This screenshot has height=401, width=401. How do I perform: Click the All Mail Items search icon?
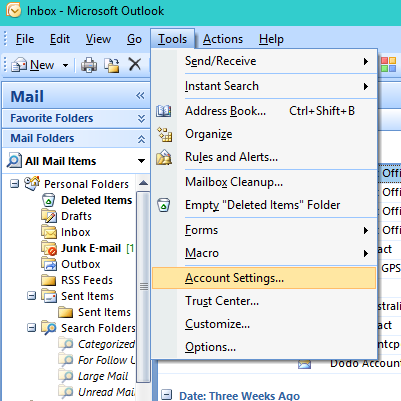click(15, 161)
